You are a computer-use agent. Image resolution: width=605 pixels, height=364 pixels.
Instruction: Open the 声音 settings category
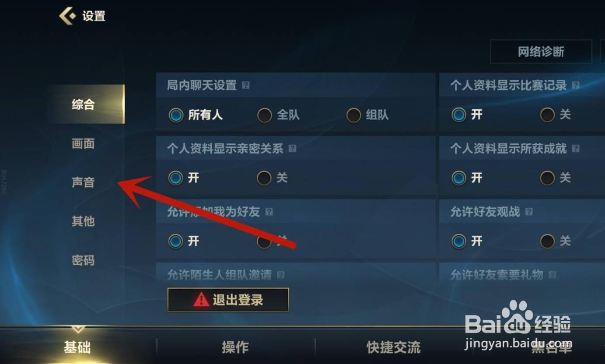(83, 182)
